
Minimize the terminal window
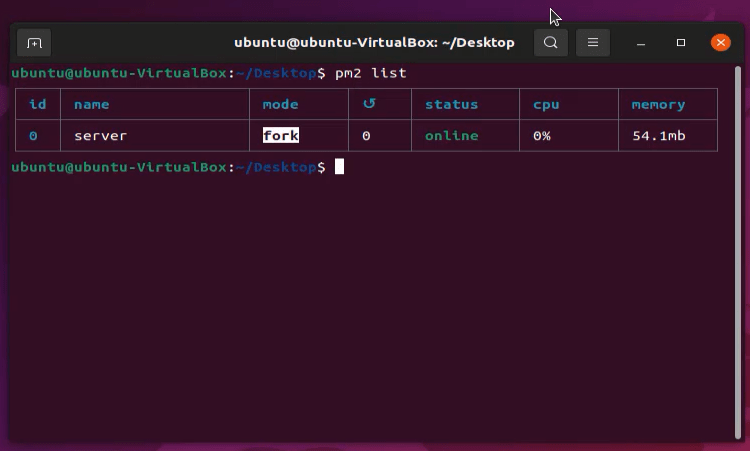pyautogui.click(x=641, y=43)
